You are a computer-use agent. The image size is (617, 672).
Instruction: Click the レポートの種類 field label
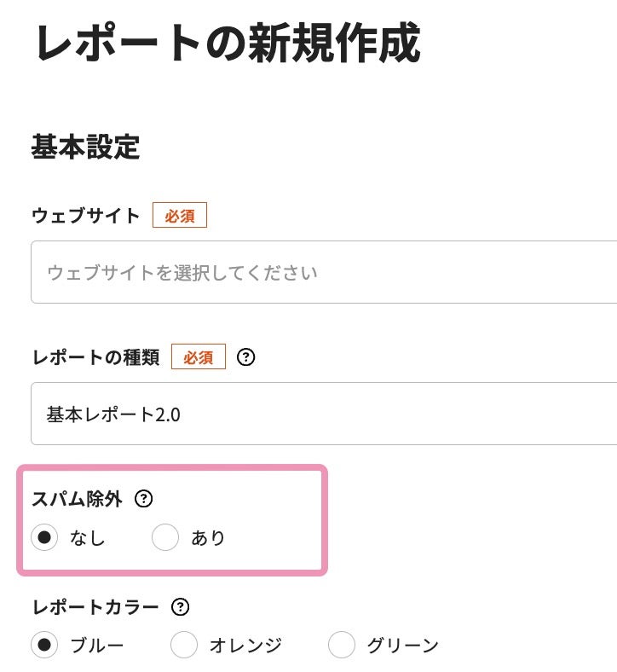[x=95, y=357]
